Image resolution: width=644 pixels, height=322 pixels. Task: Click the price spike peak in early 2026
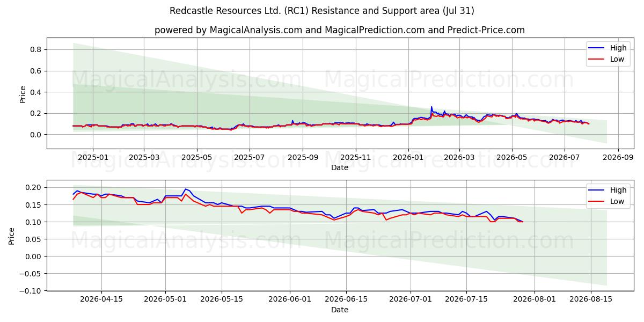pos(431,107)
